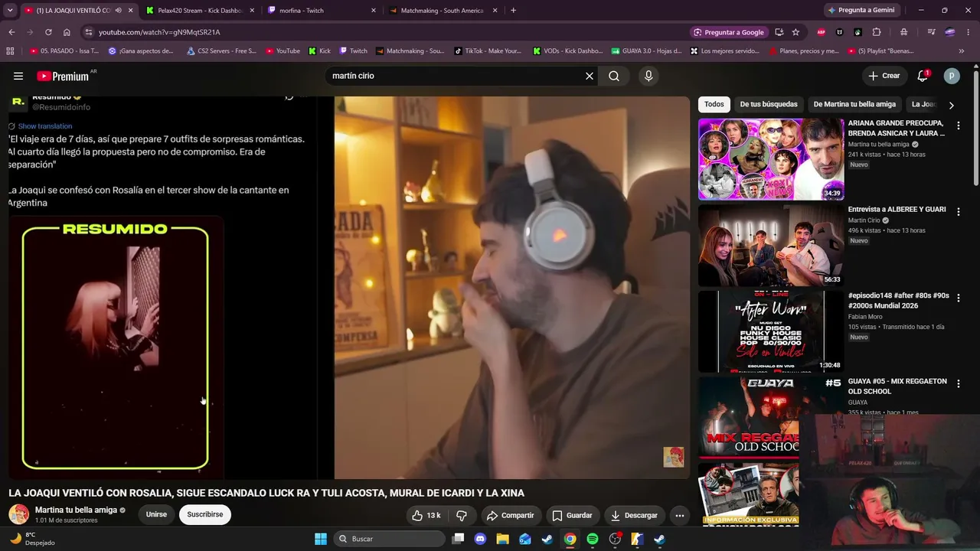Open the tab search dropdown arrow
Screen dimensions: 980x551
click(10, 10)
